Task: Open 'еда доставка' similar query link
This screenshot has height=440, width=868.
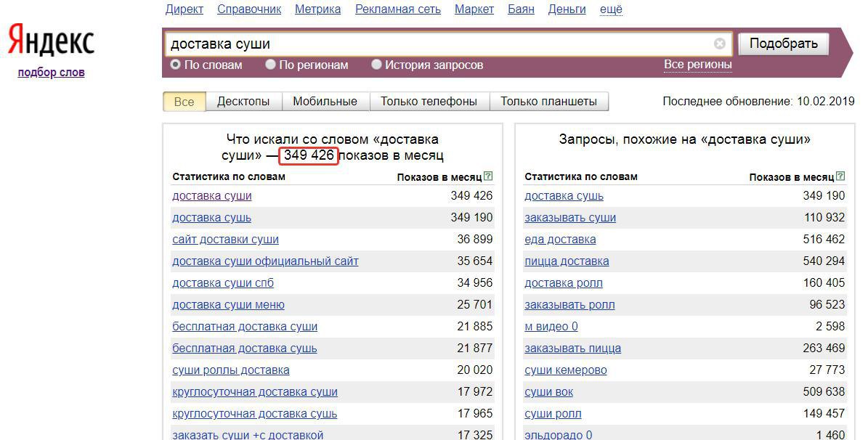Action: coord(560,240)
